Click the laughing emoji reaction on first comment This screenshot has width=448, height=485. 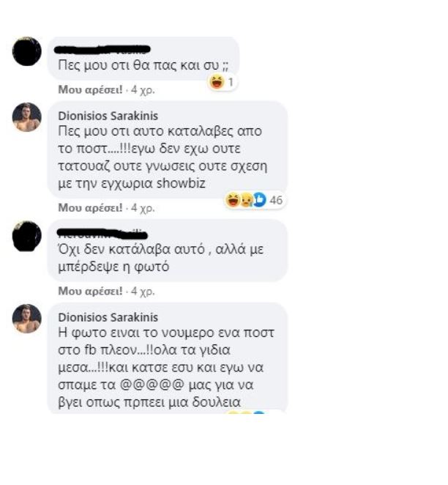[x=217, y=82]
